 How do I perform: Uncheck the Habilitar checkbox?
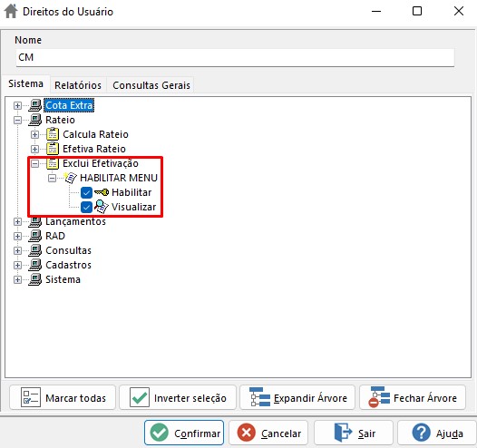pos(86,192)
